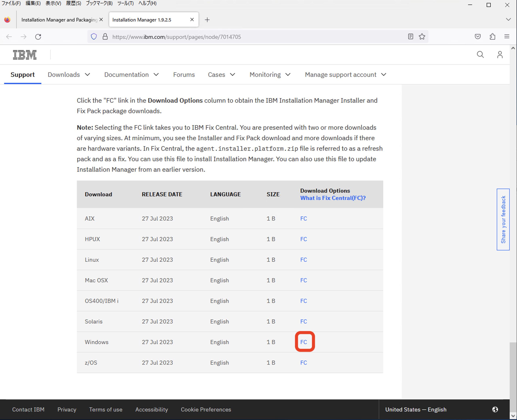517x420 pixels.
Task: Open the list all tabs chevron
Action: coord(508,20)
